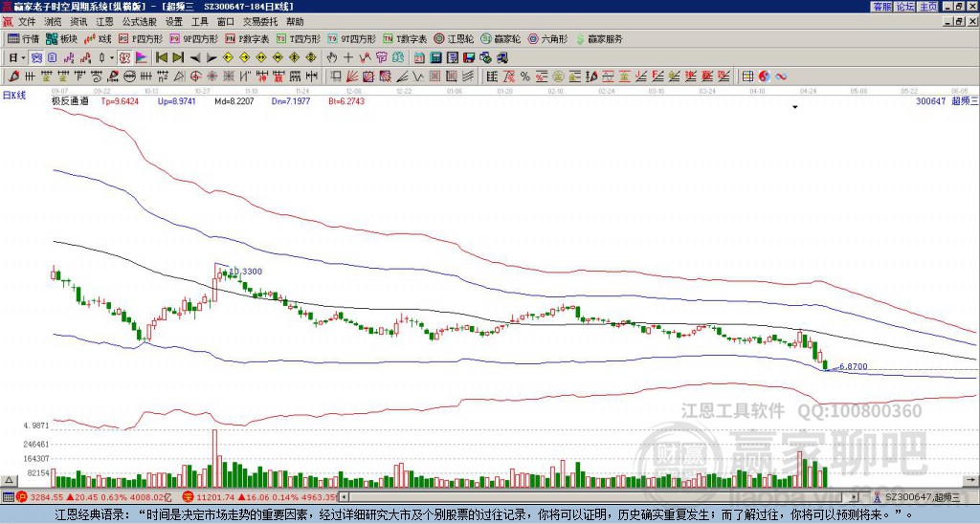
Task: Click the gold 金 circle icon
Action: click(x=558, y=76)
